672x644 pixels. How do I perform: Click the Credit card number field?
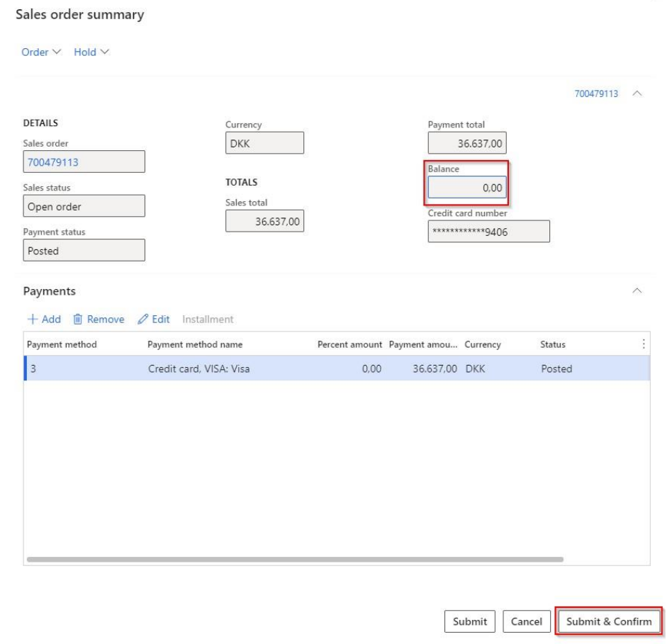pos(488,231)
